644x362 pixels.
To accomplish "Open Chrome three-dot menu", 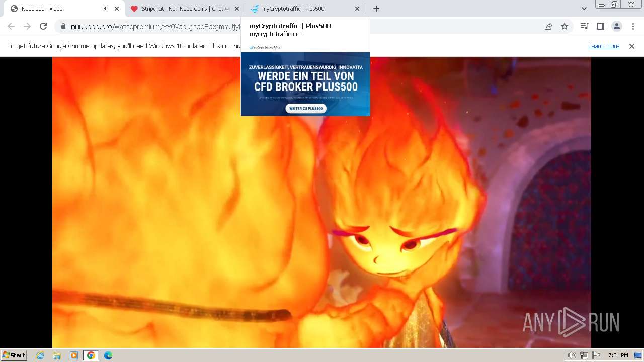I will pyautogui.click(x=633, y=26).
